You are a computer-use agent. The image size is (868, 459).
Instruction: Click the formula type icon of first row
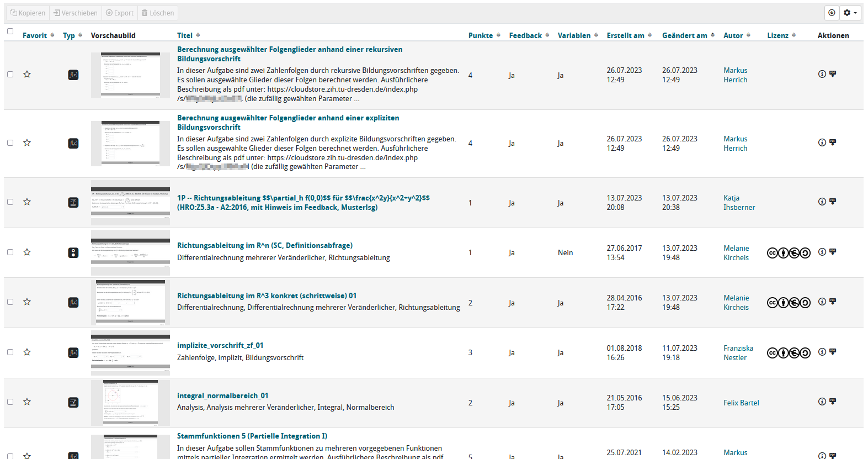tap(73, 75)
